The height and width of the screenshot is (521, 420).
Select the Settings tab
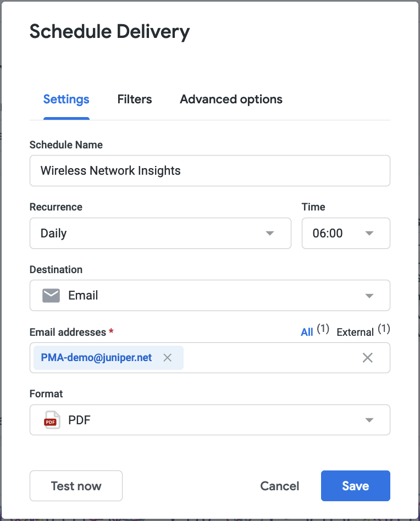66,99
